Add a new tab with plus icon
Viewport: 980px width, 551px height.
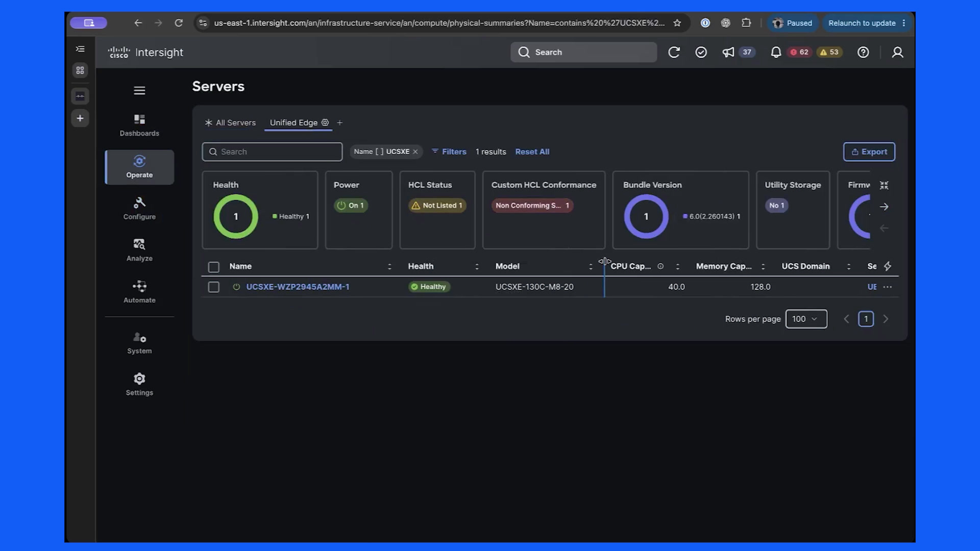click(339, 122)
